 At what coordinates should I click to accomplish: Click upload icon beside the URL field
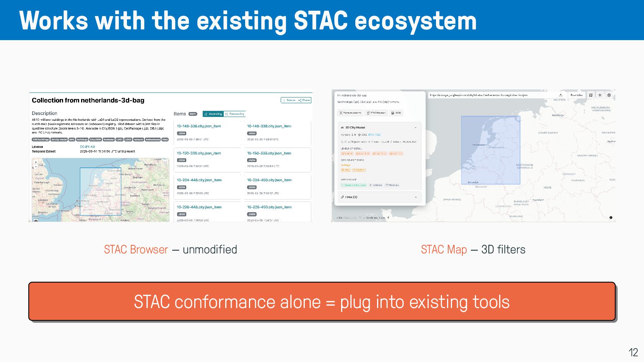[x=561, y=95]
